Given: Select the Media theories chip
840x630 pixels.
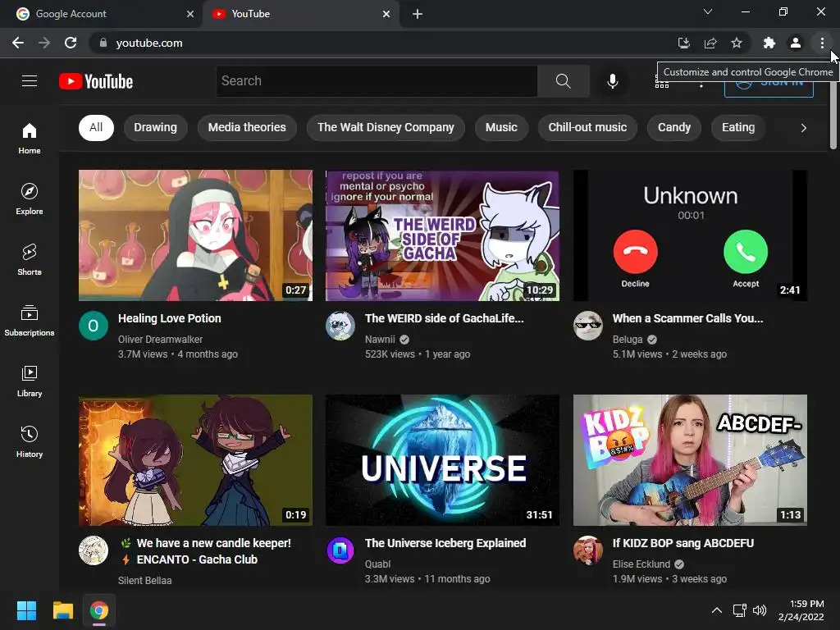Looking at the screenshot, I should pos(247,127).
